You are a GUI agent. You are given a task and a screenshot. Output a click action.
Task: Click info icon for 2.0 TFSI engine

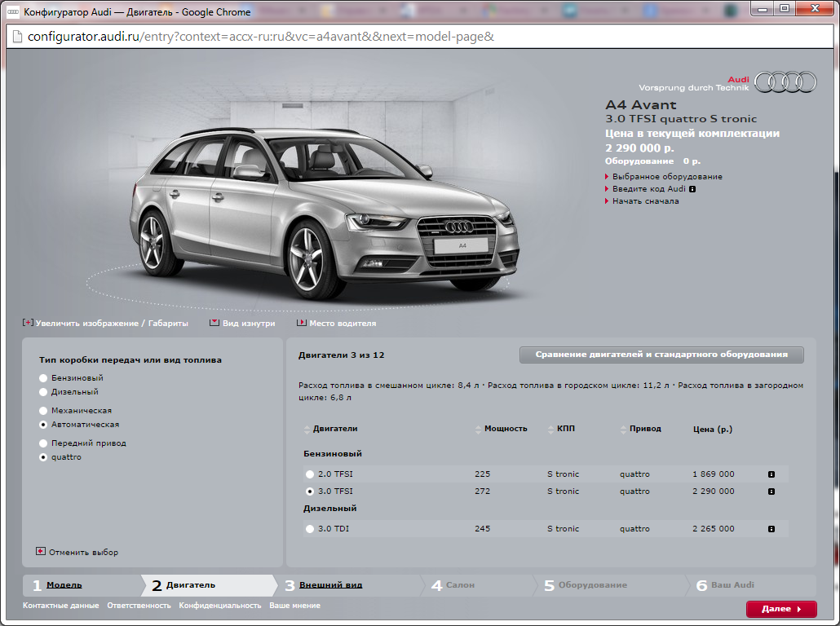point(771,474)
